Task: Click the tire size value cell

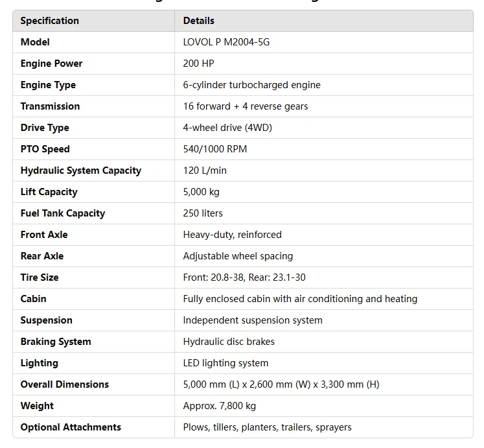Action: click(x=244, y=277)
